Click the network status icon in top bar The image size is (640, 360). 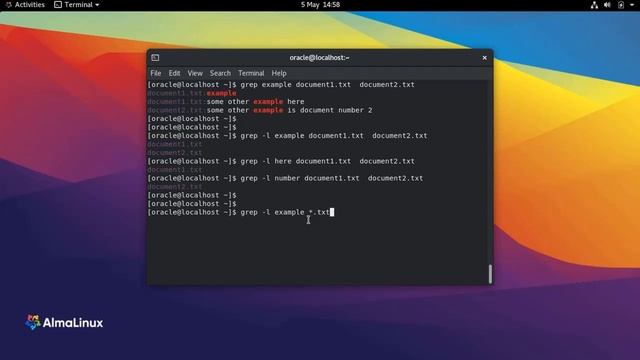(594, 5)
